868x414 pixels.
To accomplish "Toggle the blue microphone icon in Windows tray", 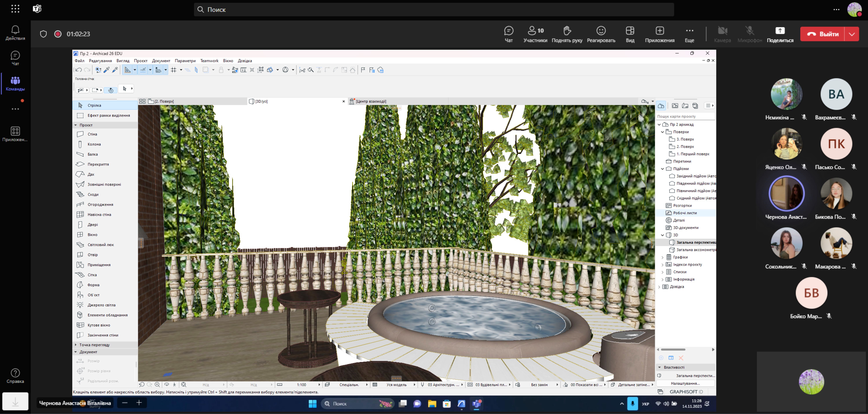I will [x=632, y=404].
